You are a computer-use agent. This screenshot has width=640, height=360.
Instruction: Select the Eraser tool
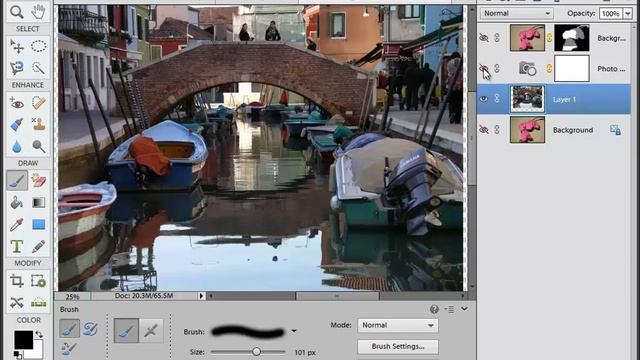[x=38, y=181]
